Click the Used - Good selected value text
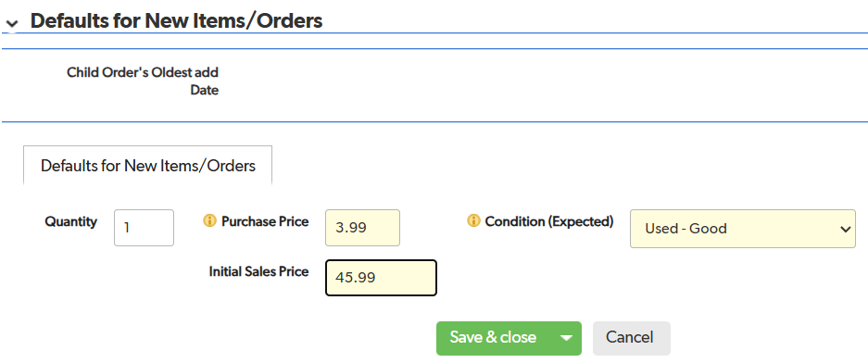Screen dimensions: 868x363 (686, 229)
